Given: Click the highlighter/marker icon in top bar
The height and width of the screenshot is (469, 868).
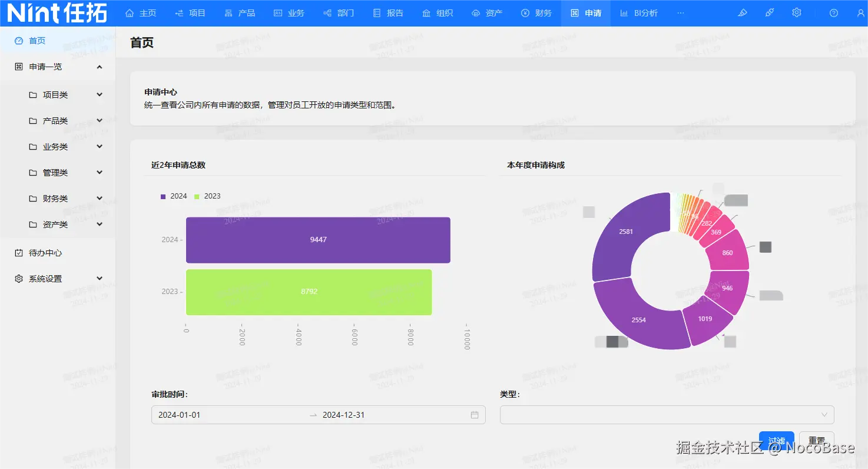Looking at the screenshot, I should click(743, 12).
